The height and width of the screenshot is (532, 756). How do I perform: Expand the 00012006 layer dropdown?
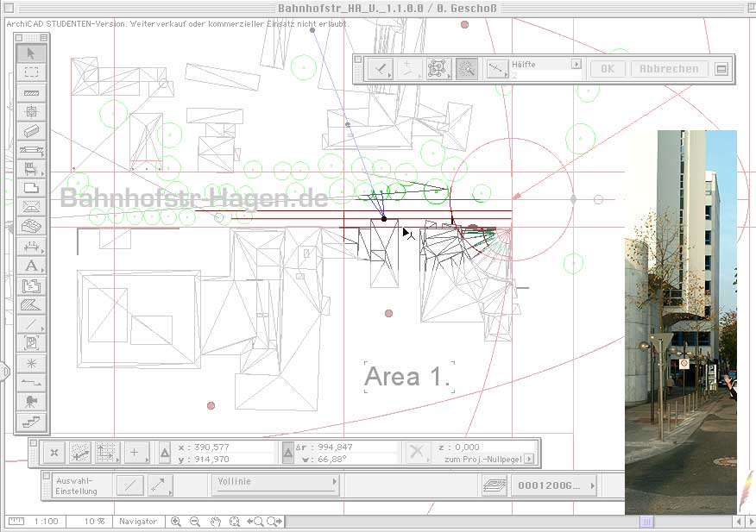[x=592, y=486]
